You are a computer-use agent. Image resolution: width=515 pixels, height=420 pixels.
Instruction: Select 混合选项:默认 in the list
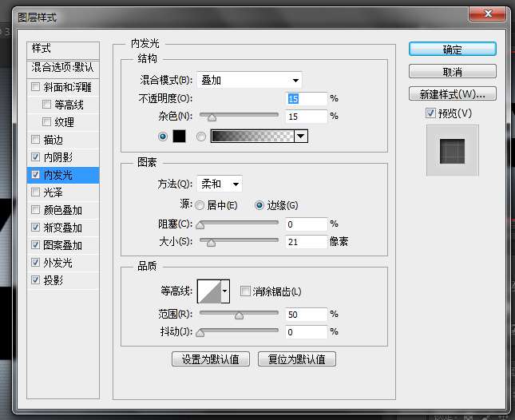tap(63, 67)
